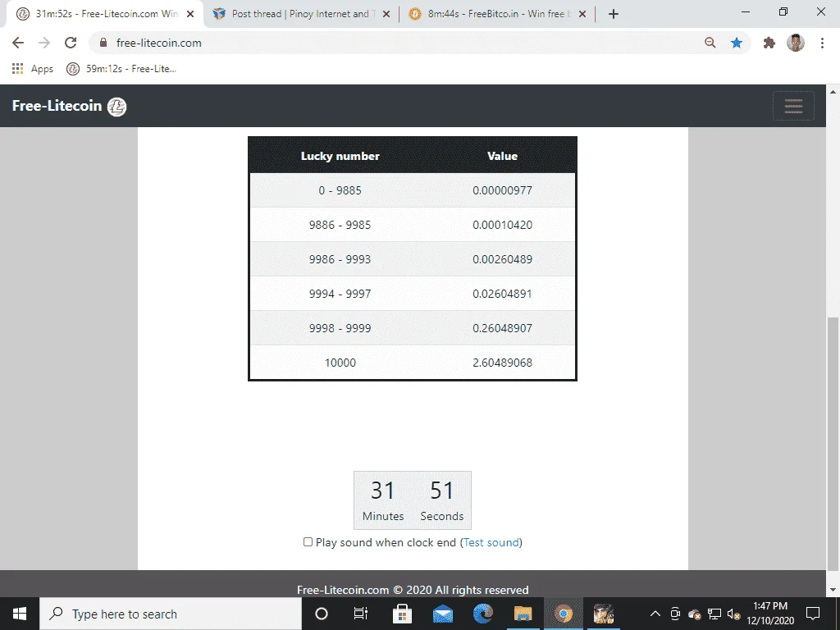Viewport: 840px width, 630px height.
Task: Open the portrait-icon app in the taskbar
Action: click(x=603, y=614)
